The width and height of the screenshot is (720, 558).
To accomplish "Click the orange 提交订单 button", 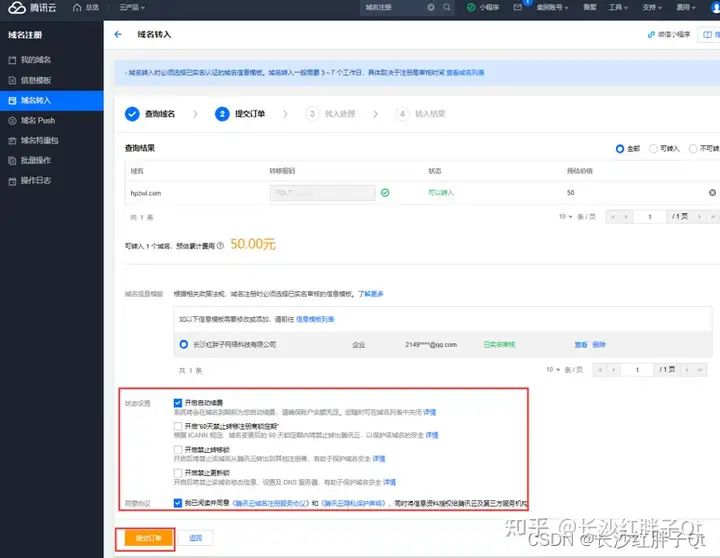I will point(149,538).
